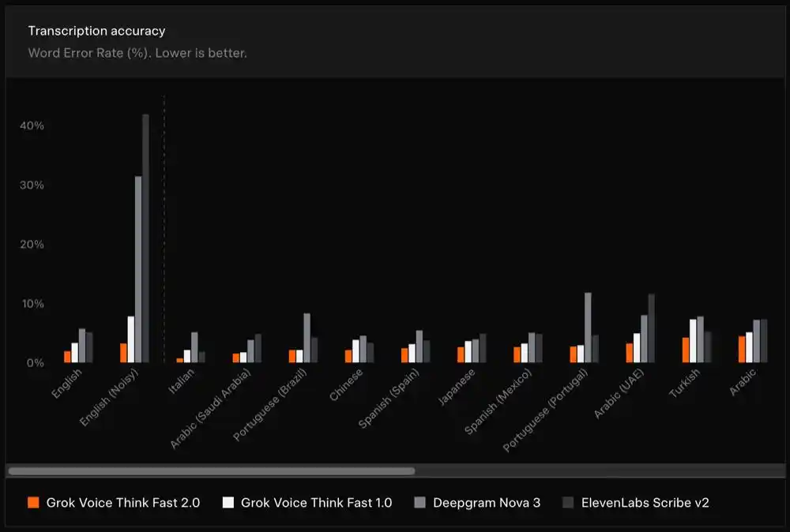
Task: Click the dark ElevenLabs Scribe v2 legend swatch
Action: pos(568,502)
